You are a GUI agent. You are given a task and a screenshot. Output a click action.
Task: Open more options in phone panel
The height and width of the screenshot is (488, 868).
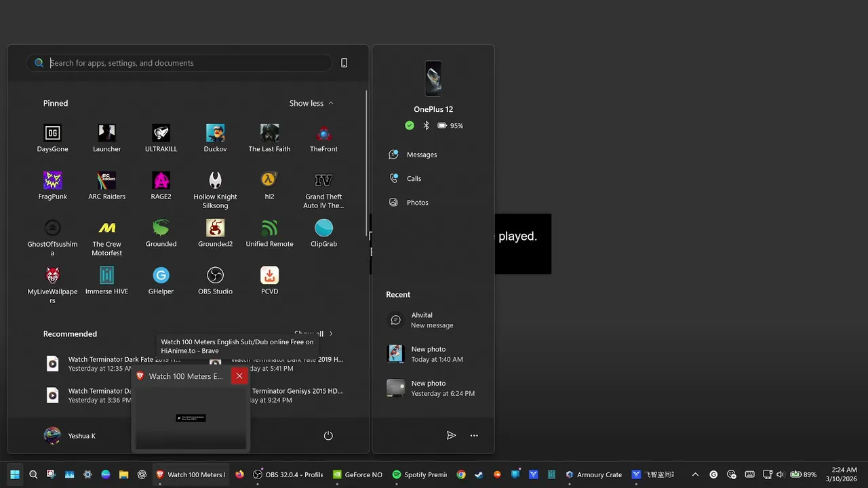pyautogui.click(x=474, y=436)
